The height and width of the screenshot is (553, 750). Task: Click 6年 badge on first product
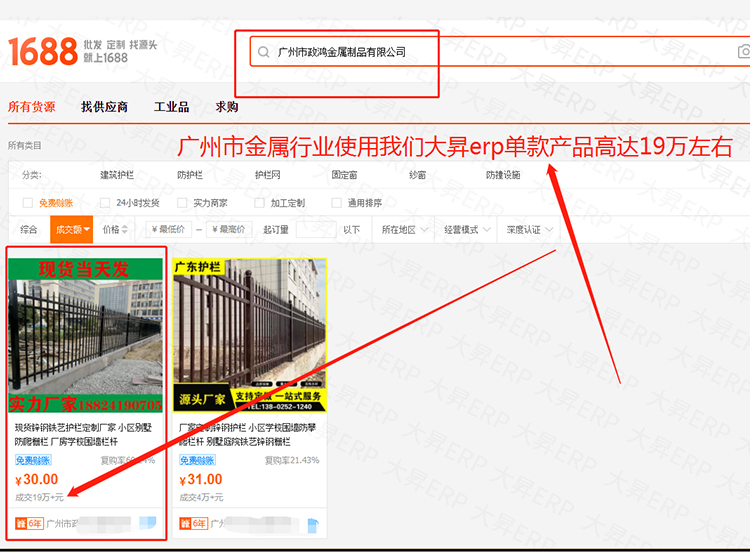(29, 523)
